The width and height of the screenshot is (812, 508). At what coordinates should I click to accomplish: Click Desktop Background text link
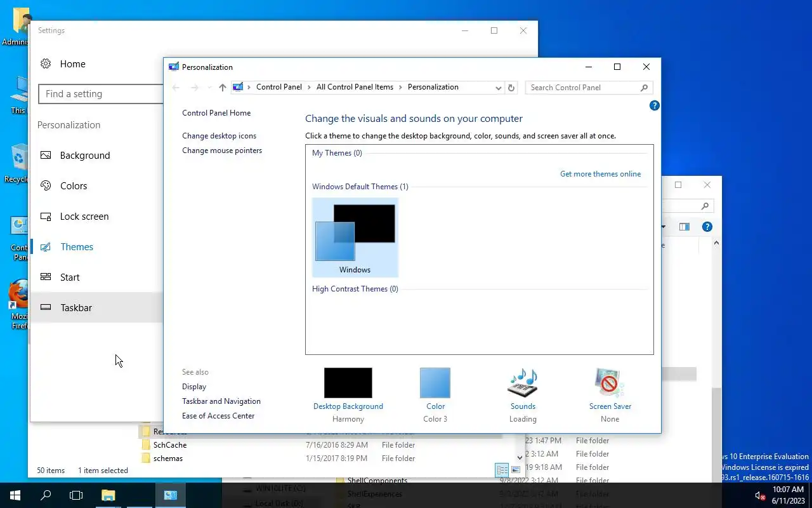tap(348, 406)
